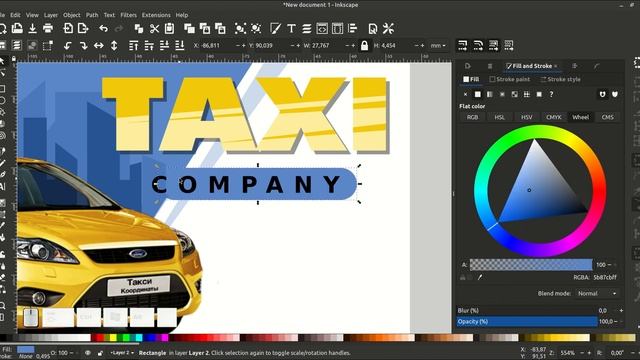
Task: Open Layers panel icon in dock
Action: (490, 66)
